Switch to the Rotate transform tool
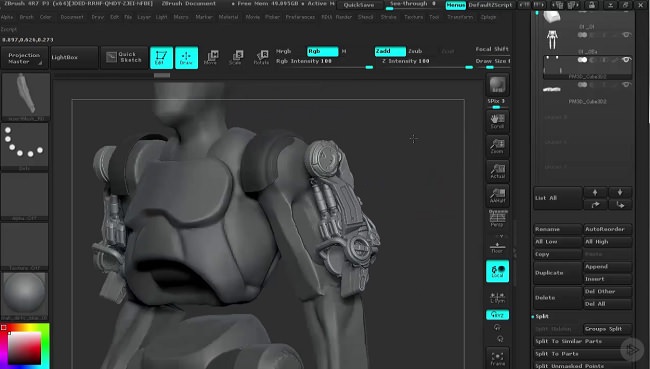Viewport: 650px width, 369px height. tap(261, 58)
